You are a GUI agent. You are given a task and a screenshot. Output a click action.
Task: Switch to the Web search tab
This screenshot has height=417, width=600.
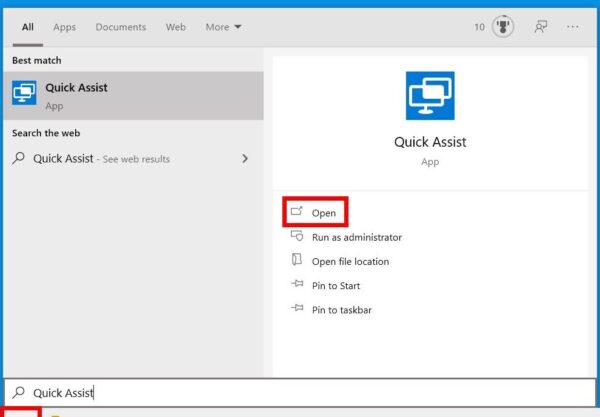(176, 27)
